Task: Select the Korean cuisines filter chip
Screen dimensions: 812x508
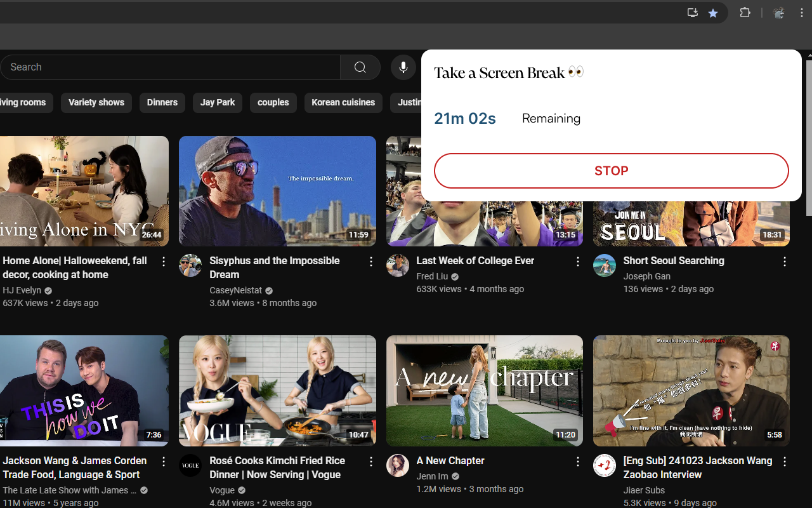Action: 343,102
